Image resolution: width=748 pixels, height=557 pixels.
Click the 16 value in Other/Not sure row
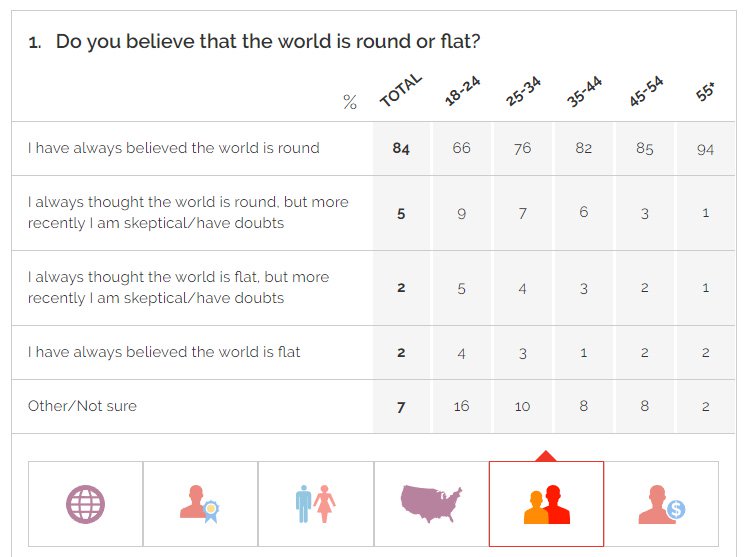(461, 406)
